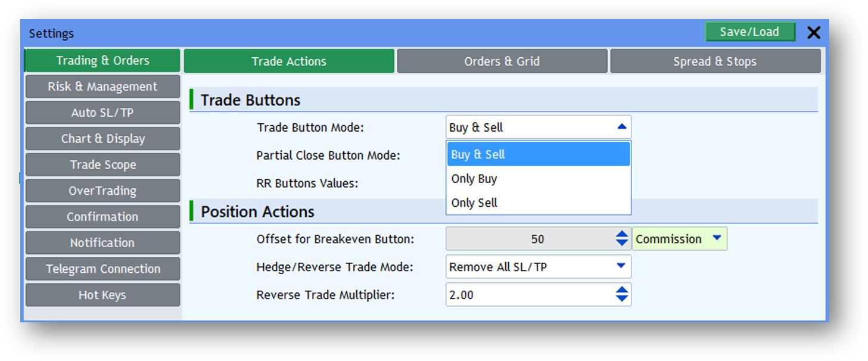Switch to Orders & Grid tab
This screenshot has width=868, height=361.
(502, 61)
